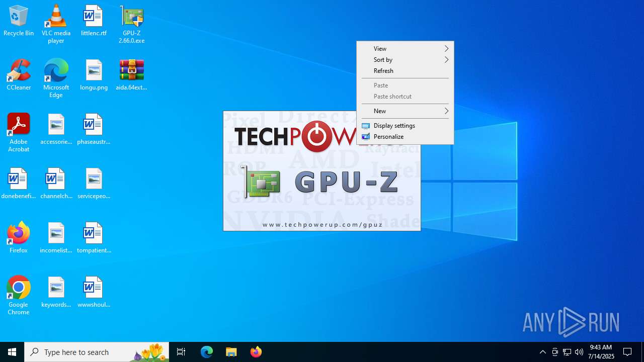Open the safely remove hardware tray icon

[x=555, y=352]
